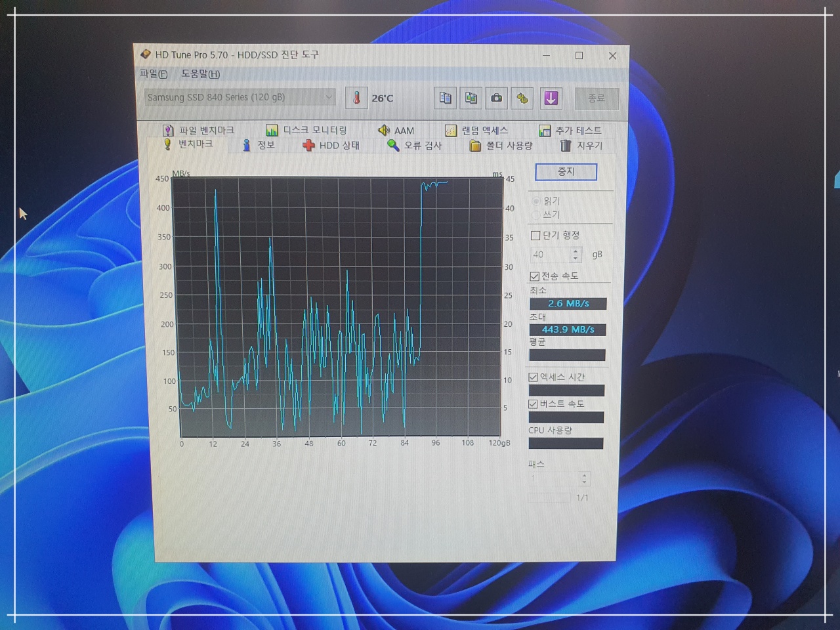
Task: Click the temperature thermometer icon
Action: (356, 98)
